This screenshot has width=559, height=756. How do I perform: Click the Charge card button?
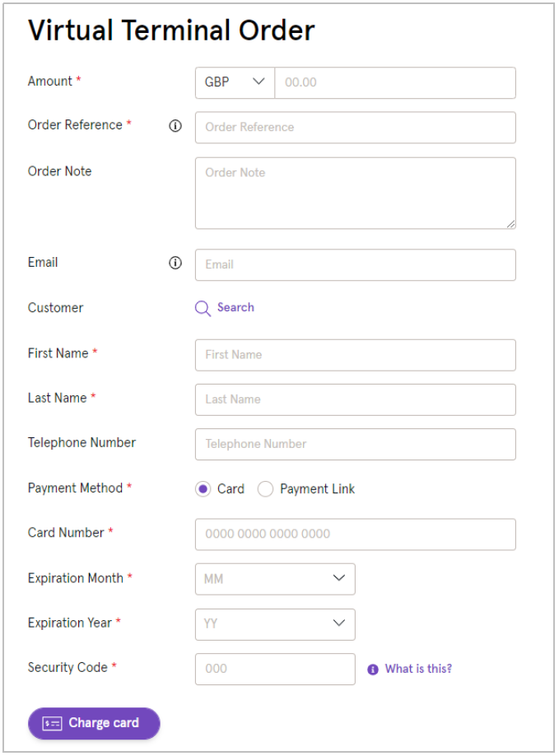click(x=94, y=723)
